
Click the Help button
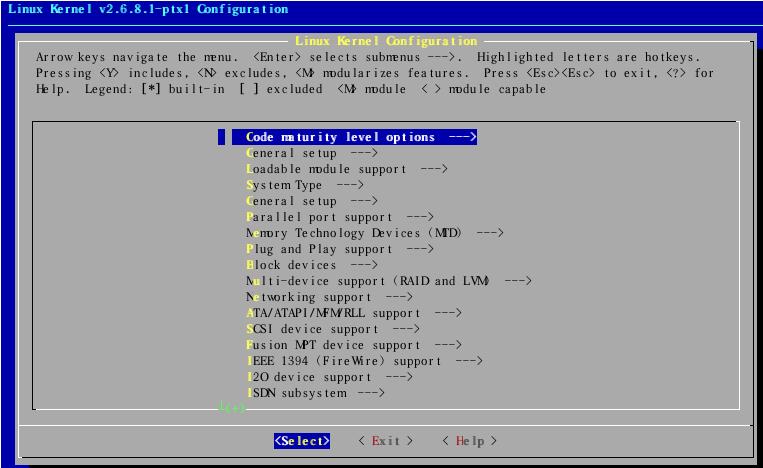click(470, 441)
